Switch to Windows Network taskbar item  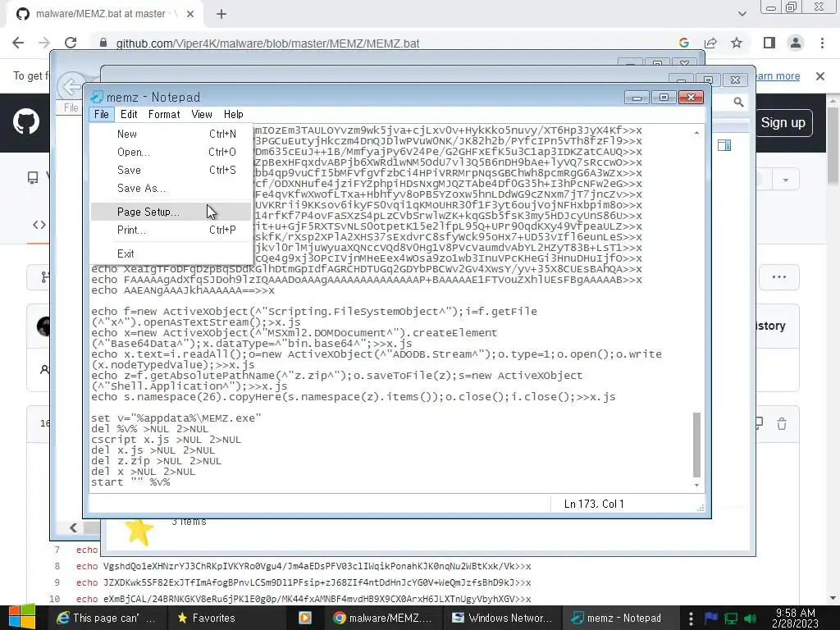click(503, 619)
